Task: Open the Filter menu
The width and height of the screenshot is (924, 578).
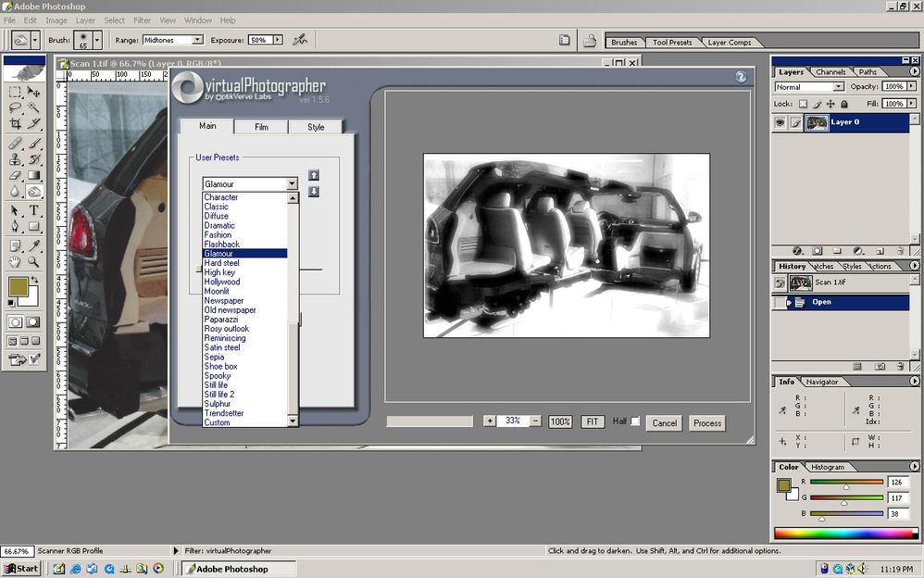Action: [x=142, y=20]
